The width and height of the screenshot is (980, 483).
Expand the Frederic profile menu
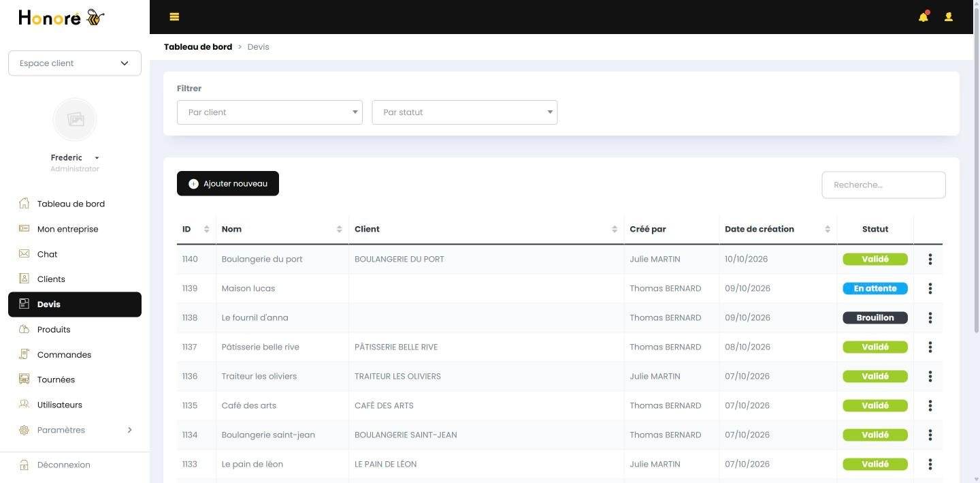(75, 157)
